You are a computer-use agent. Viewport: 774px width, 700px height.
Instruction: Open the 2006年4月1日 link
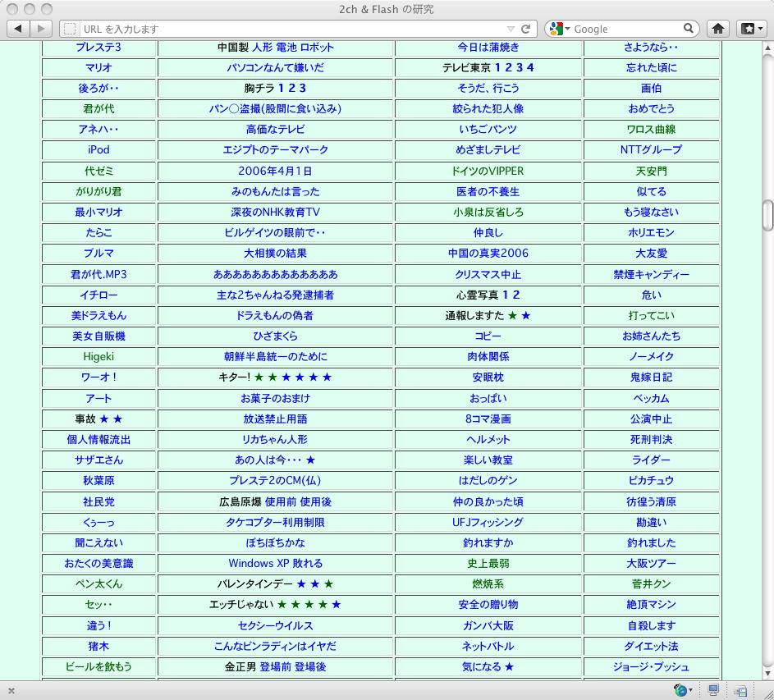275,171
